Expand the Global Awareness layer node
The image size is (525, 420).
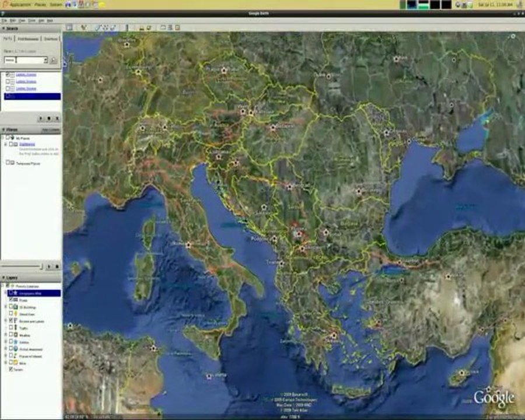pyautogui.click(x=6, y=349)
